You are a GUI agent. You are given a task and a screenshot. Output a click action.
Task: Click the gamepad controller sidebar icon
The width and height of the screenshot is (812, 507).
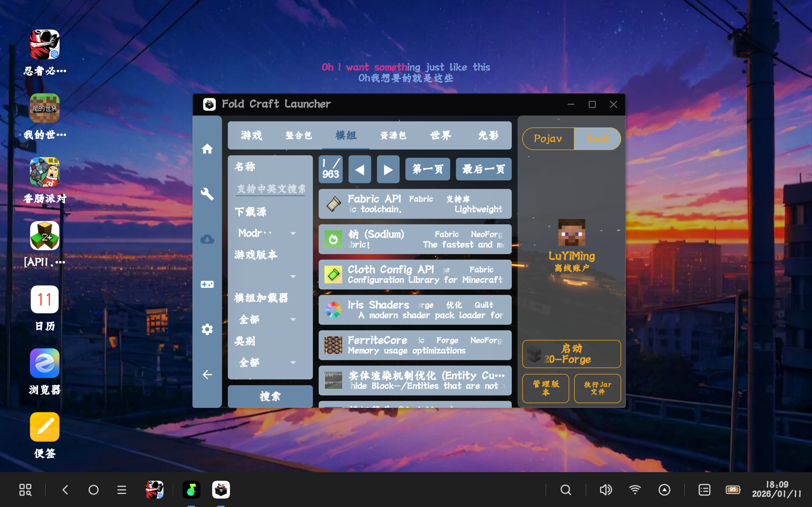tap(207, 284)
